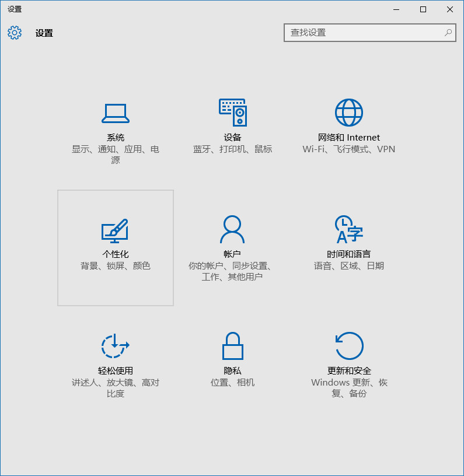Image resolution: width=464 pixels, height=476 pixels.
Task: Click the laptop icon for 系统
Action: tap(116, 113)
